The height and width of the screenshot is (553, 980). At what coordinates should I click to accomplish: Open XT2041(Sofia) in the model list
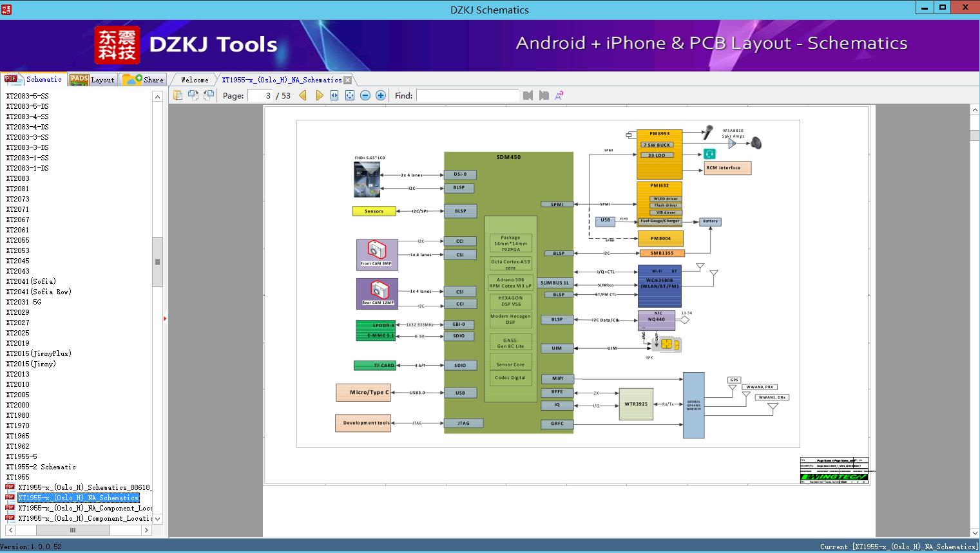[x=31, y=281]
